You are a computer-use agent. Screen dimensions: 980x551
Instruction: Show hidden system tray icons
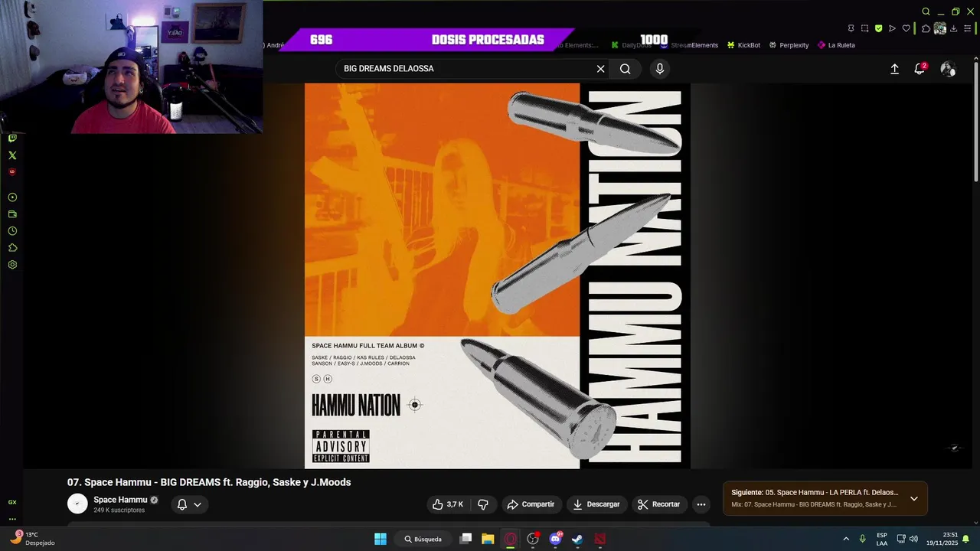(846, 539)
